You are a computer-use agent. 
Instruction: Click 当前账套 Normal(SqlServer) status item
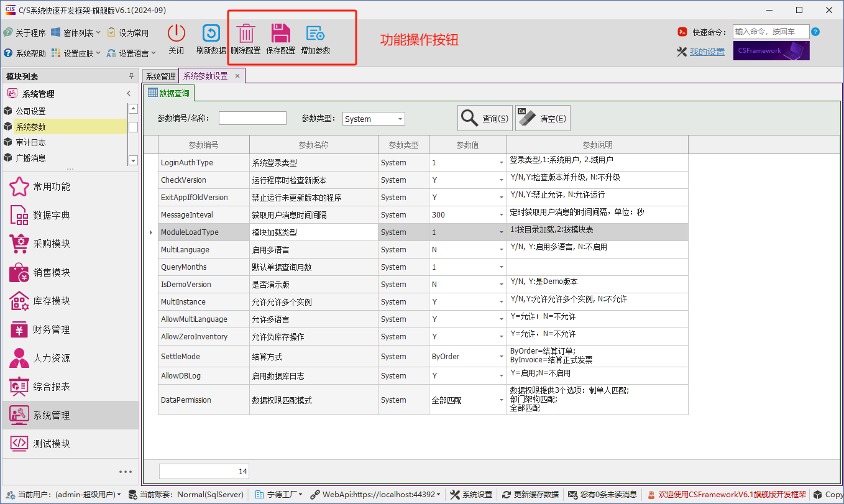point(185,495)
